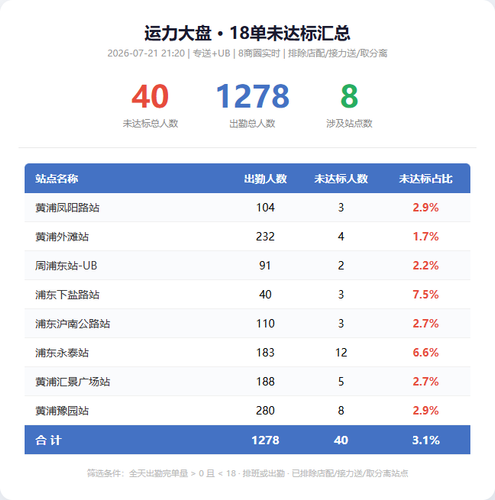The width and height of the screenshot is (495, 500).
Task: Click the 未达标人数 column header
Action: pos(341,179)
